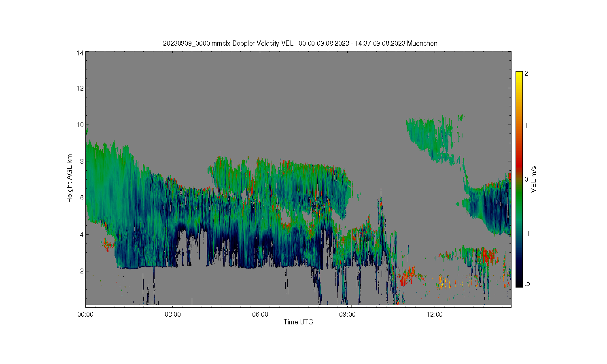Click the 12:00 time axis tick label
The width and height of the screenshot is (607, 364).
tap(435, 314)
